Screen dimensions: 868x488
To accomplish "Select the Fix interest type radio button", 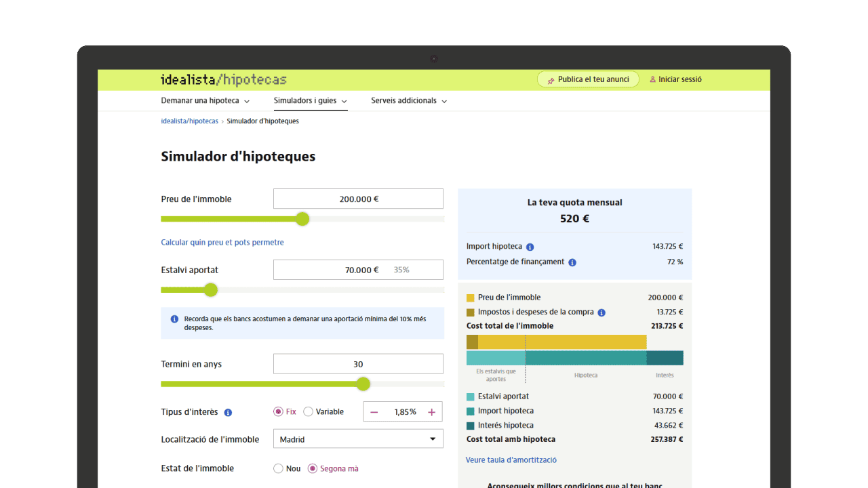I will tap(278, 411).
